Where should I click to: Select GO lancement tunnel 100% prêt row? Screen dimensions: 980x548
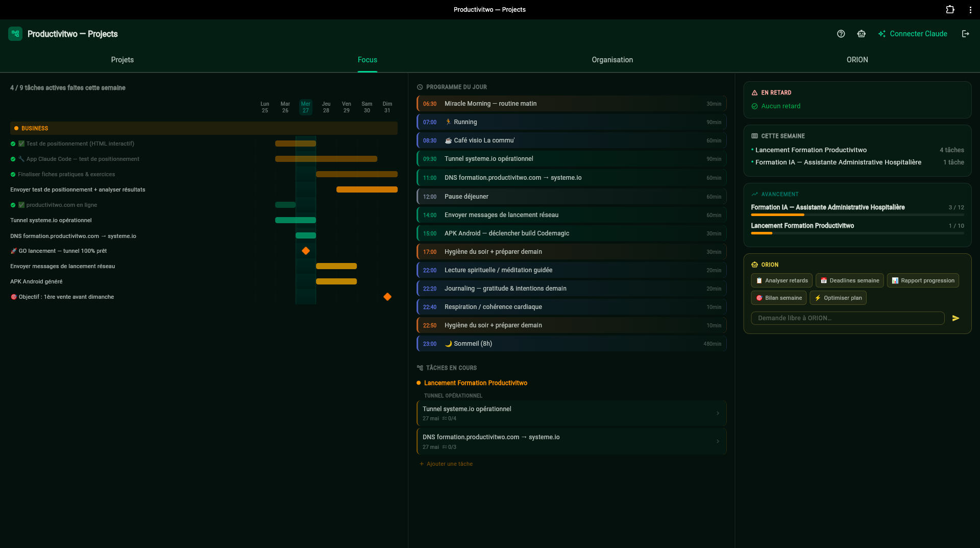[204, 251]
